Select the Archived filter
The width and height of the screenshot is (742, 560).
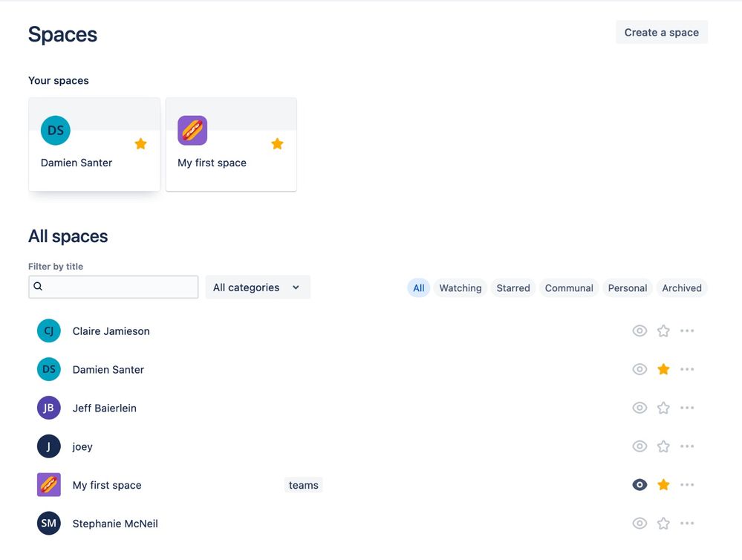point(681,287)
